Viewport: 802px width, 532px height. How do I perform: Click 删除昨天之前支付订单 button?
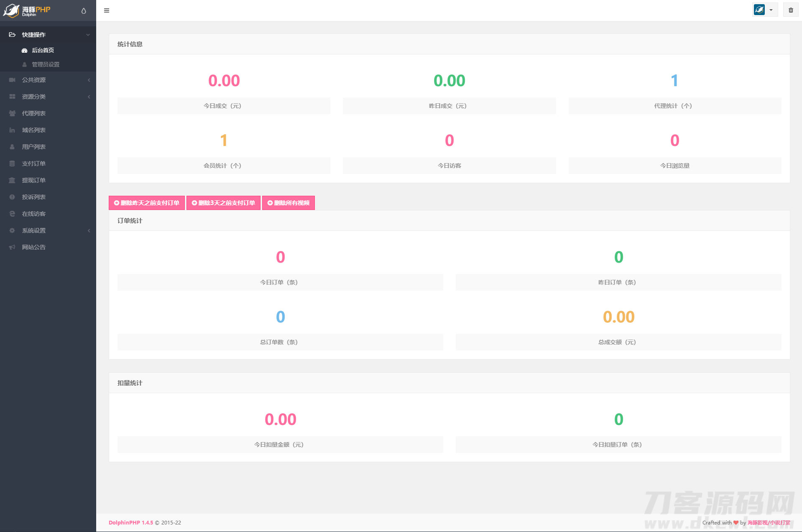tap(147, 203)
